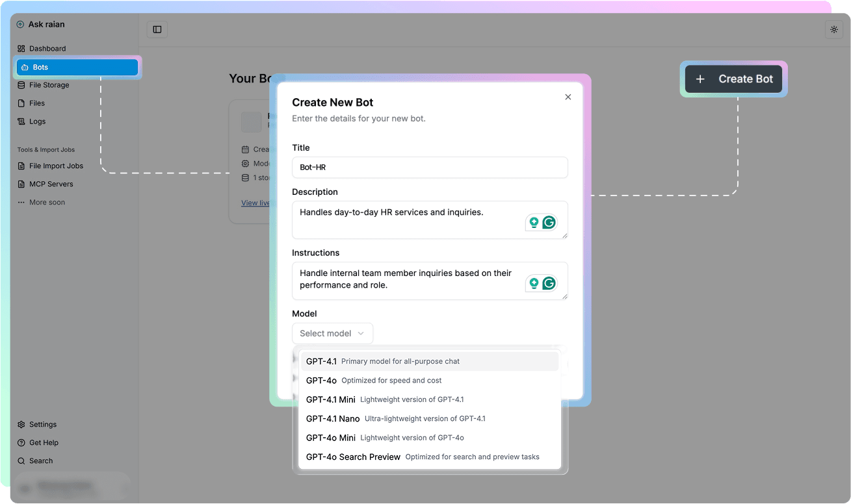Switch theme with the sun icon
The height and width of the screenshot is (504, 851).
tap(834, 30)
